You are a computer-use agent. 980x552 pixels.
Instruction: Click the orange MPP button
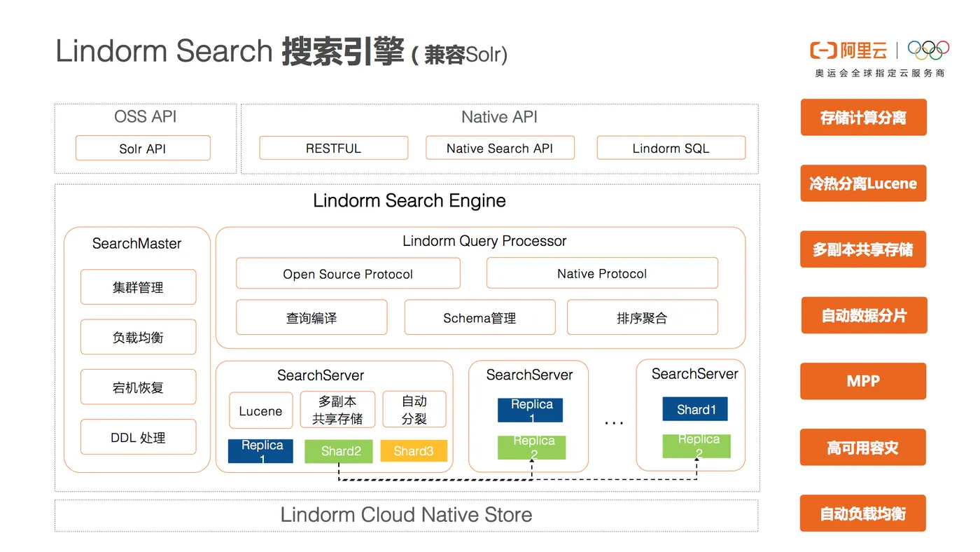(x=863, y=382)
